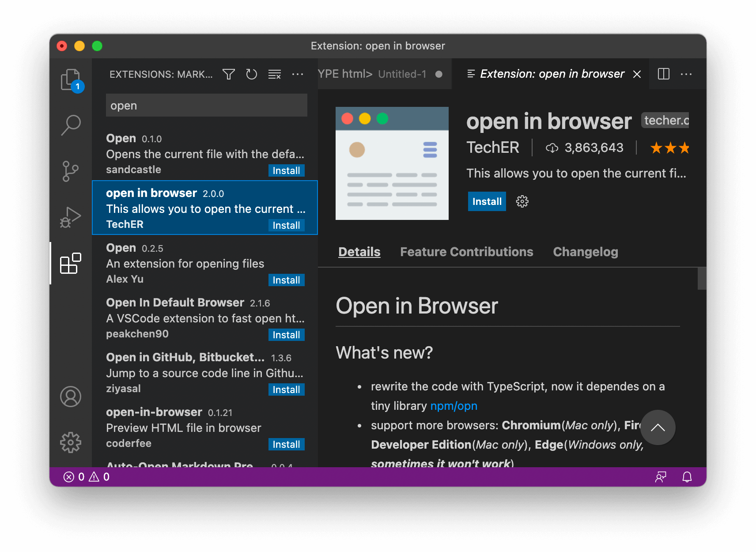This screenshot has height=552, width=756.
Task: Select the Open 0.2.5 extension entry
Action: pyautogui.click(x=205, y=263)
